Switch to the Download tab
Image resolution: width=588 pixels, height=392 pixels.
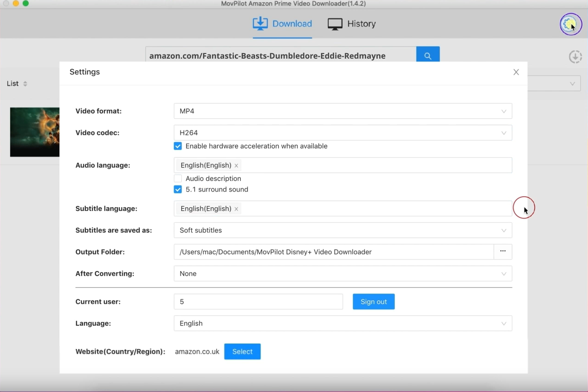pyautogui.click(x=282, y=24)
